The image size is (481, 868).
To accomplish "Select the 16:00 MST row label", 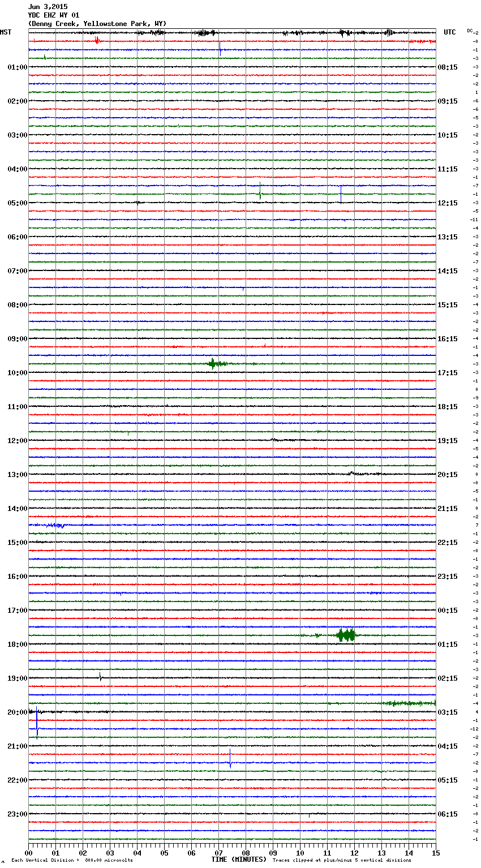I will (18, 577).
